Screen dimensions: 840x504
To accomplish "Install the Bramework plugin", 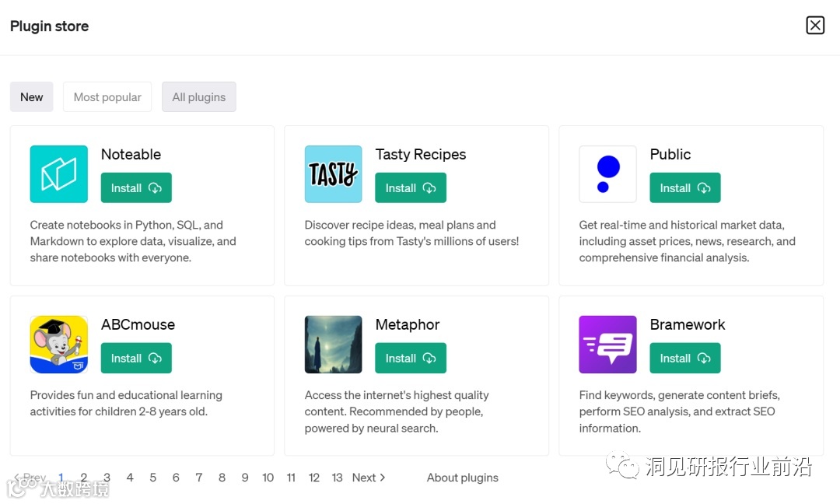I will [685, 359].
